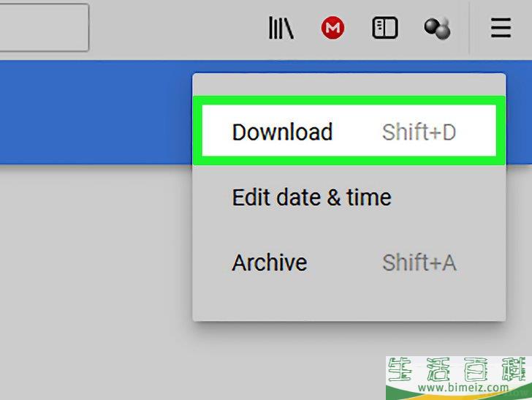The height and width of the screenshot is (400, 532).
Task: Focus the search box in the toolbar
Action: 44,28
